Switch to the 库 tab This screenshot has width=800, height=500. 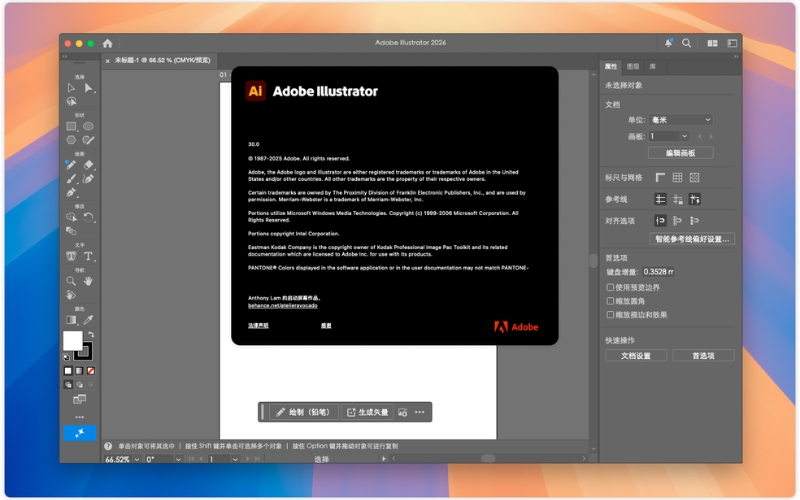click(x=653, y=66)
